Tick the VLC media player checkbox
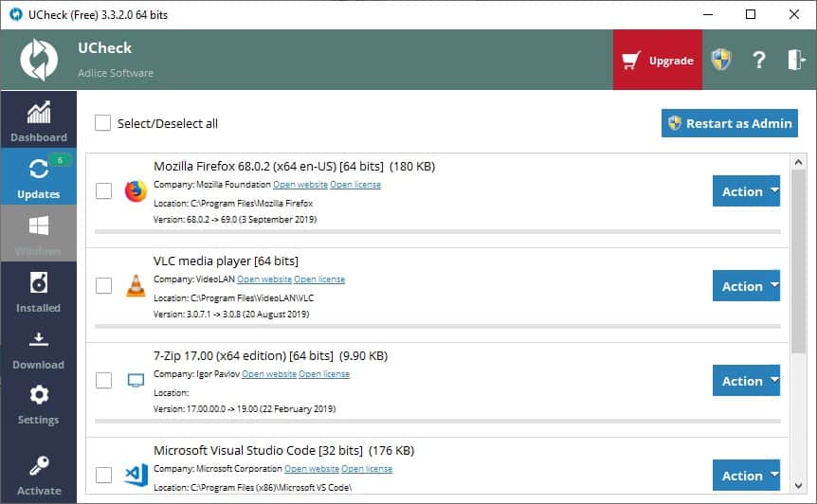The width and height of the screenshot is (817, 504). (104, 285)
